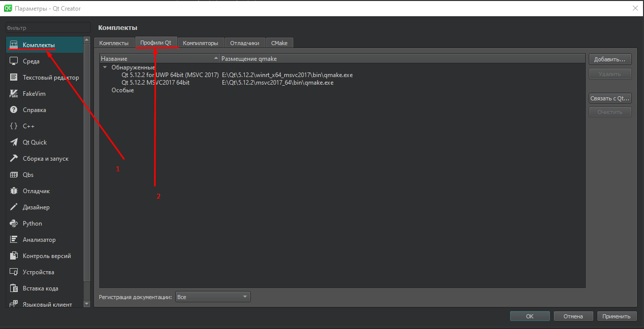Close the Параметры dialog window

(635, 8)
